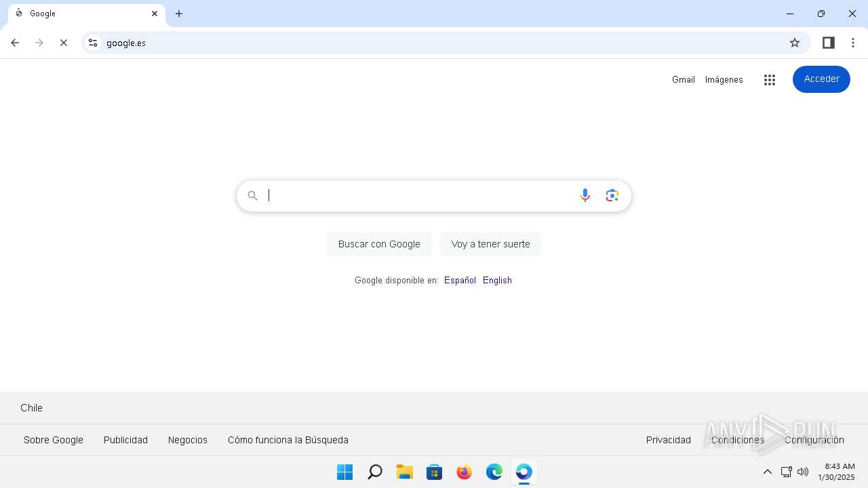
Task: Toggle the browser side panel
Action: pos(828,43)
